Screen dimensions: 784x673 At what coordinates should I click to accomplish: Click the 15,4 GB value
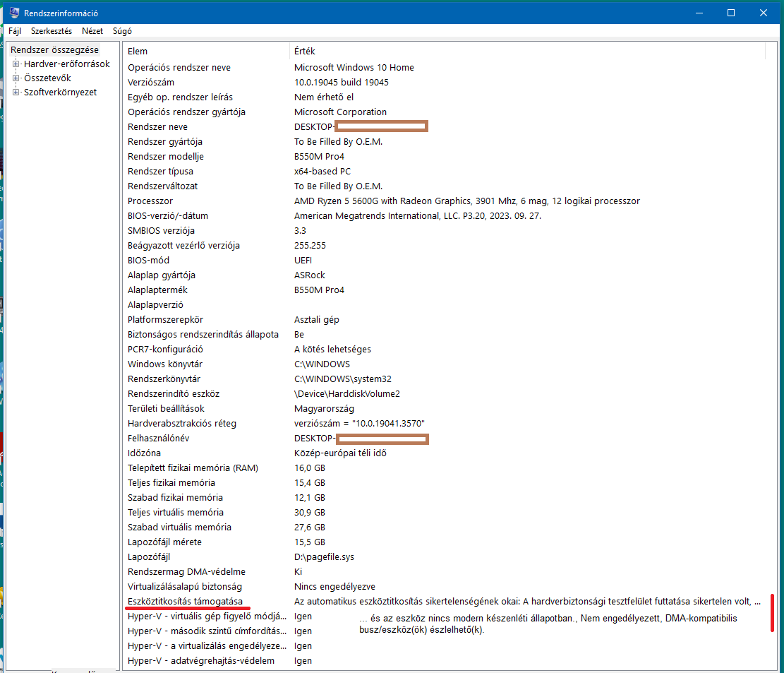[310, 483]
